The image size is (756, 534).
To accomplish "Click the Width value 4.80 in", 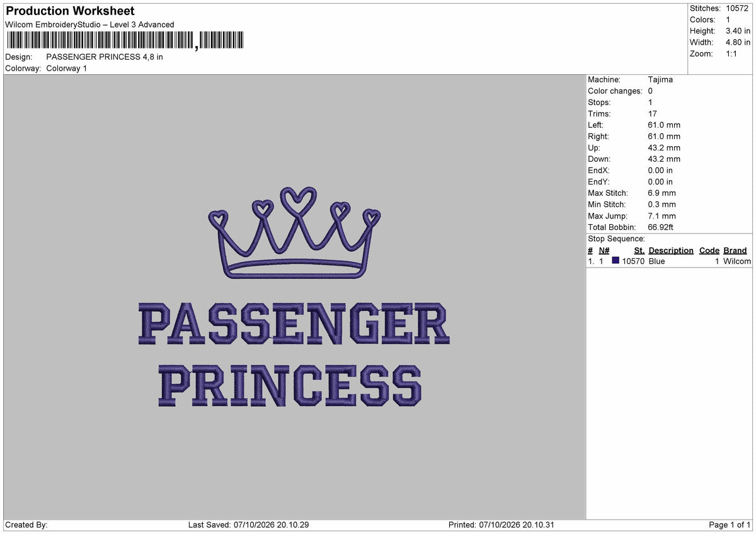I will 738,42.
